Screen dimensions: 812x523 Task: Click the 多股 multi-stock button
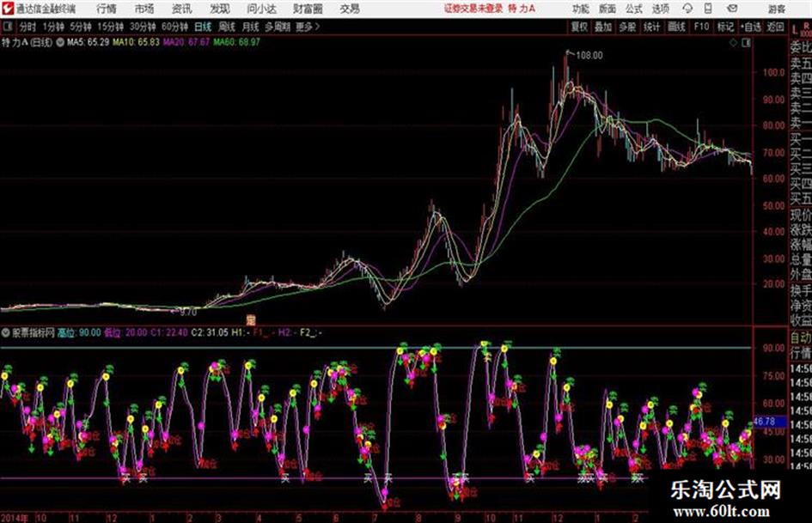click(x=627, y=27)
